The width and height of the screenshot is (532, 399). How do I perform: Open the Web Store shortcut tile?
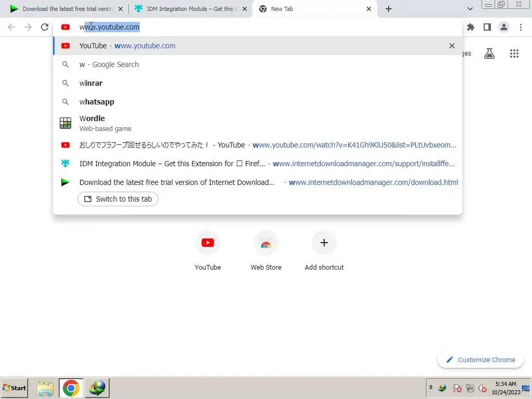point(266,251)
